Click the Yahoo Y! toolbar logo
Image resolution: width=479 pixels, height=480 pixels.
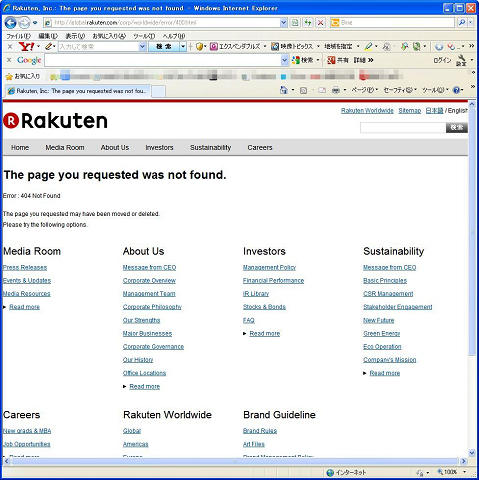pos(26,46)
